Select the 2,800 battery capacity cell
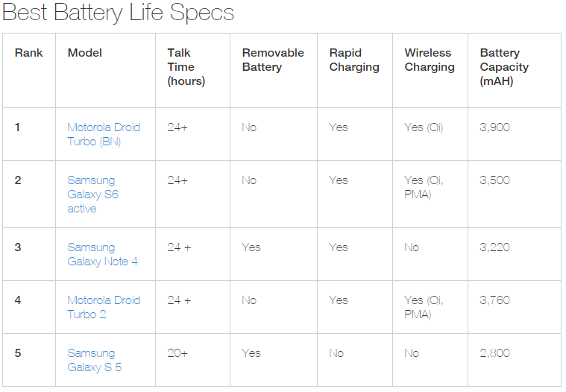 pos(494,353)
